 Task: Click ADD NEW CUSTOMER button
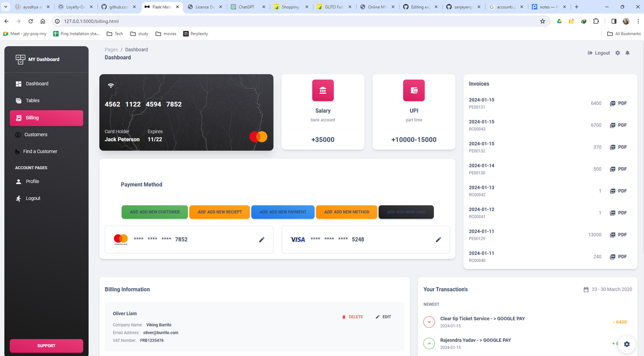[x=154, y=212]
